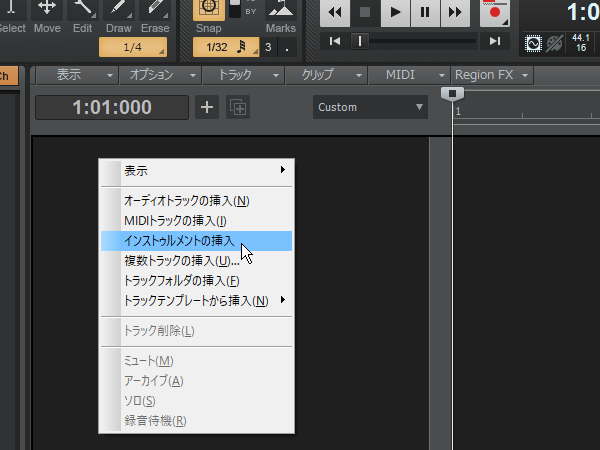Choose the Edit tool
Viewport: 600px width, 450px height.
click(82, 17)
